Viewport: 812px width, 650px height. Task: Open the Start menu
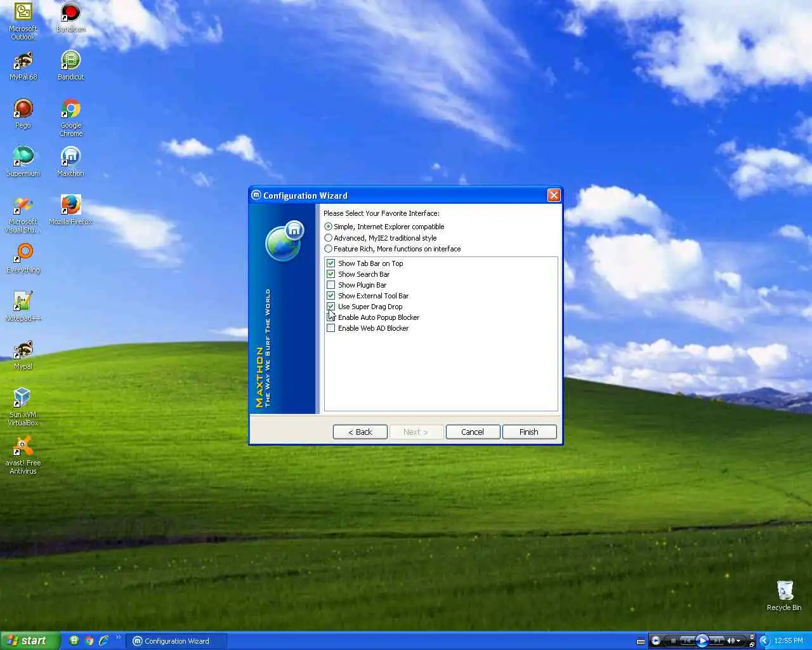pyautogui.click(x=30, y=640)
